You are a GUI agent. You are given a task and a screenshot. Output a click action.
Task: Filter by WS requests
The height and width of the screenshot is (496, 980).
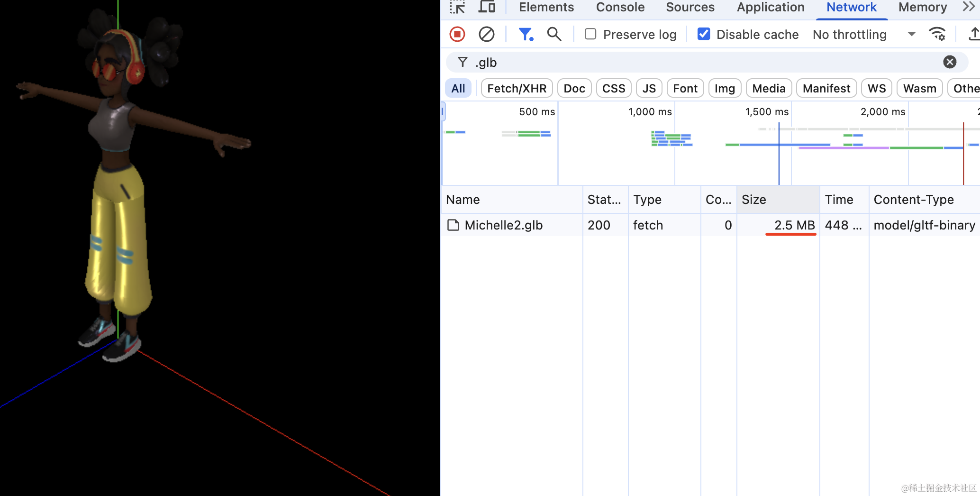pyautogui.click(x=877, y=88)
